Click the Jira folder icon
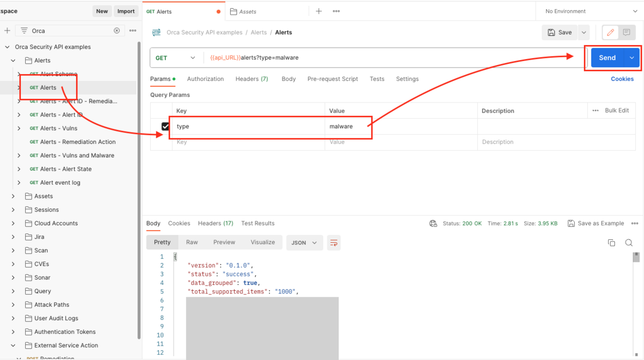Screen dimensions: 644x360 29,237
